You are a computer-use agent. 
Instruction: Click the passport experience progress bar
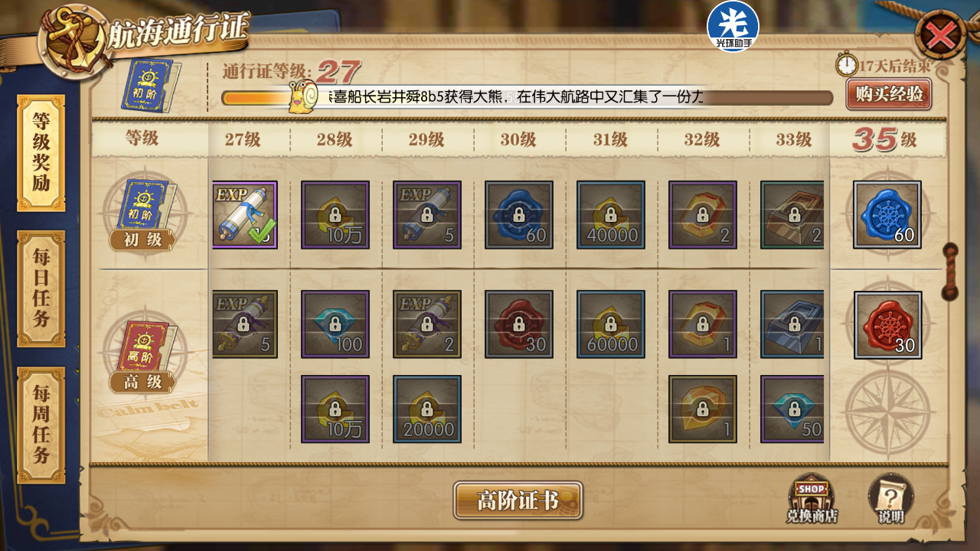pos(527,98)
